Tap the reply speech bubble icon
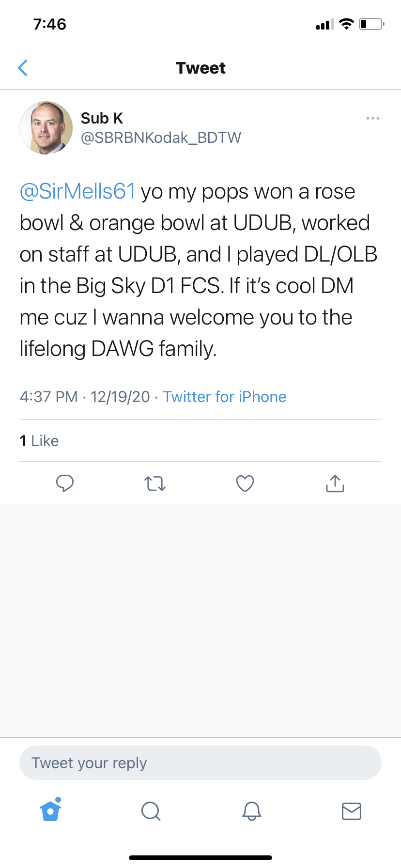The image size is (401, 868). [x=65, y=483]
